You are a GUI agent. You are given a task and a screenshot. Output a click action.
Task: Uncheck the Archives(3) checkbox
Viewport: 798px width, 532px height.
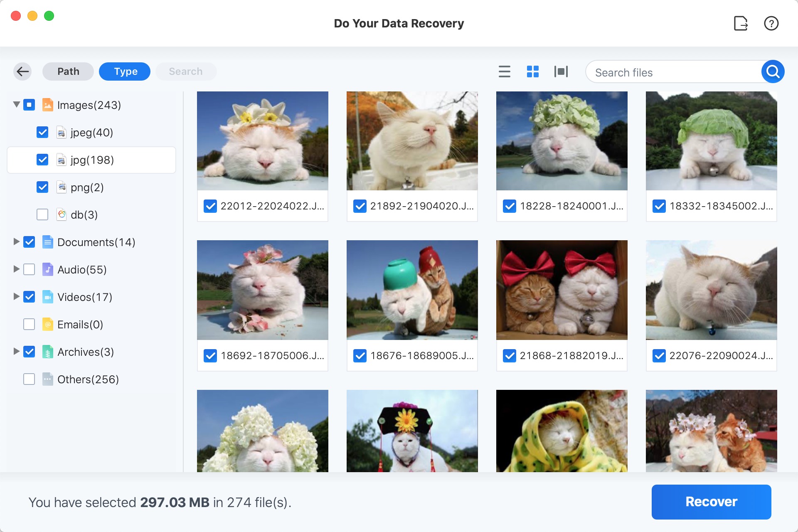[x=29, y=352]
